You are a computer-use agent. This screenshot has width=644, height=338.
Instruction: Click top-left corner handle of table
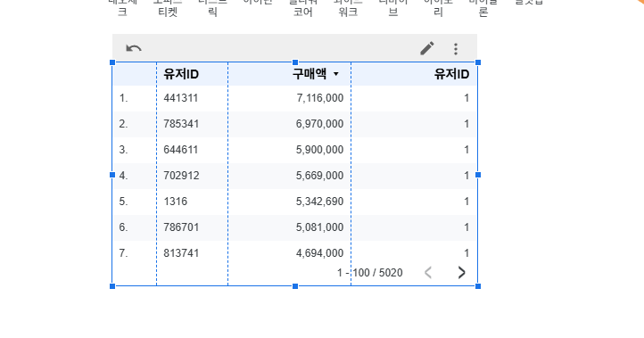[112, 62]
